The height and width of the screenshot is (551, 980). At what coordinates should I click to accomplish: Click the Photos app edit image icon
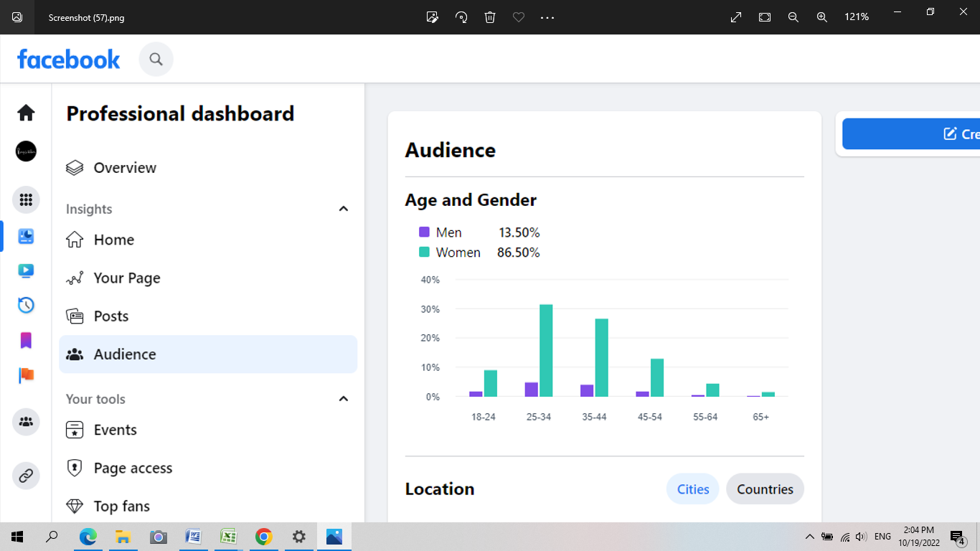(432, 17)
